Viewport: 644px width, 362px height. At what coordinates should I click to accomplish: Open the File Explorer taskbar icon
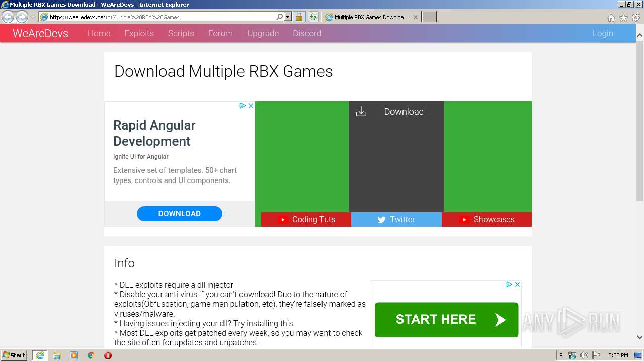57,355
